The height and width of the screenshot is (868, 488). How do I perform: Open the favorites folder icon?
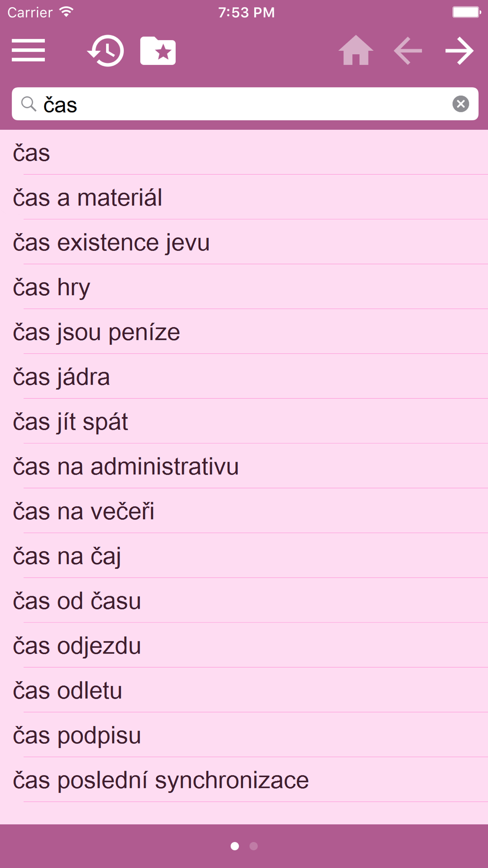158,50
